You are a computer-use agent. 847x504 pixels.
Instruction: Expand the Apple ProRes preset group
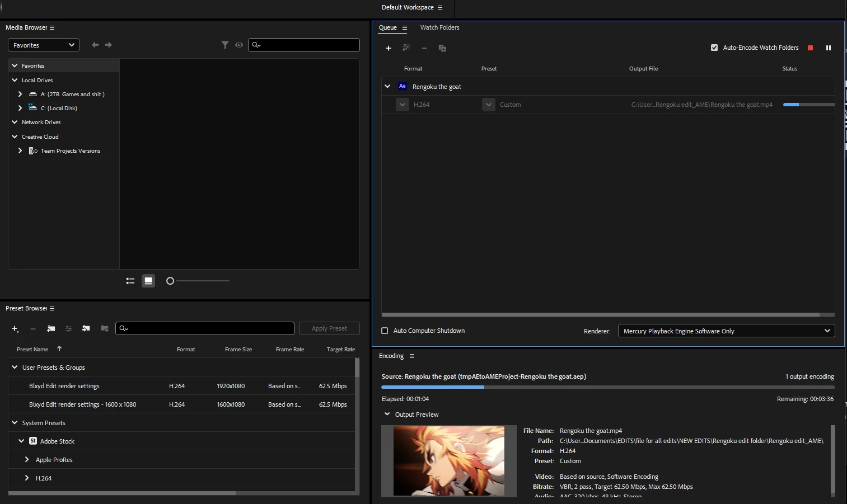click(27, 459)
